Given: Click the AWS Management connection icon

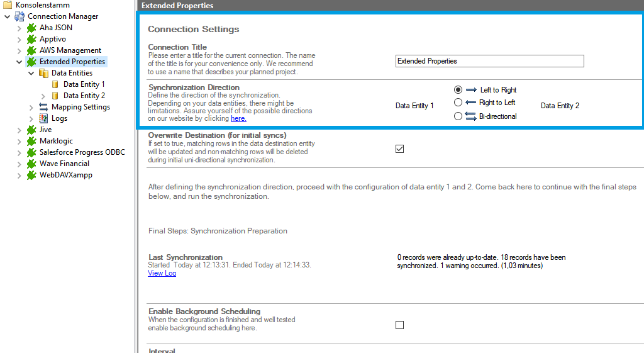Looking at the screenshot, I should (31, 50).
